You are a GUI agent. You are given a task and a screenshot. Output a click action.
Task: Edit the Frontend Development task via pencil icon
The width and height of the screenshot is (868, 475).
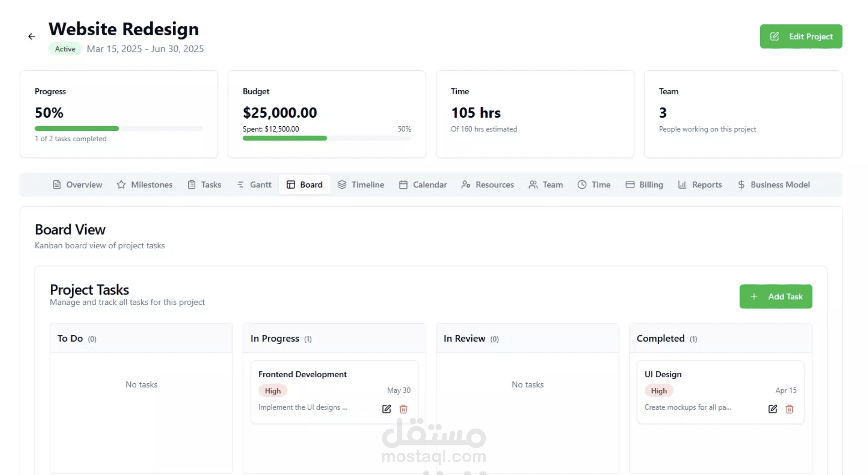[x=386, y=409]
